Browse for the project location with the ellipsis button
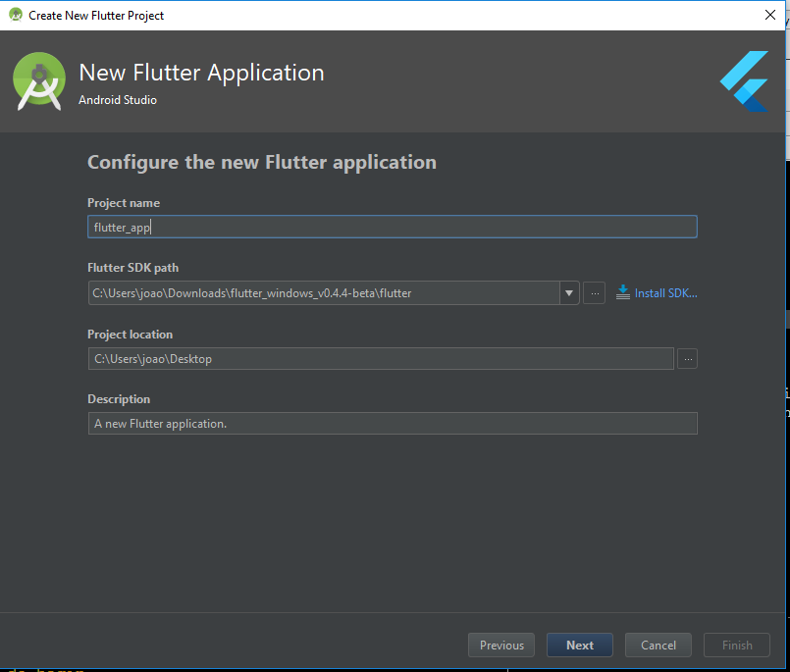 pos(687,359)
